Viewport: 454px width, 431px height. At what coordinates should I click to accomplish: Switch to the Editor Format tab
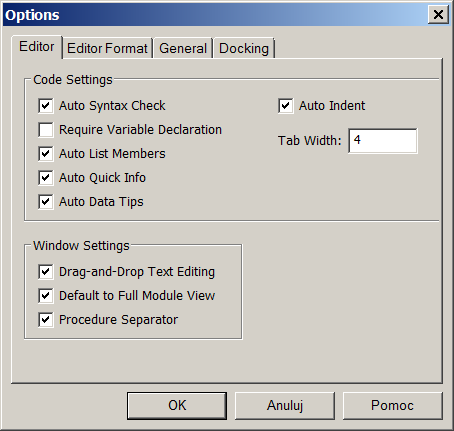click(107, 48)
